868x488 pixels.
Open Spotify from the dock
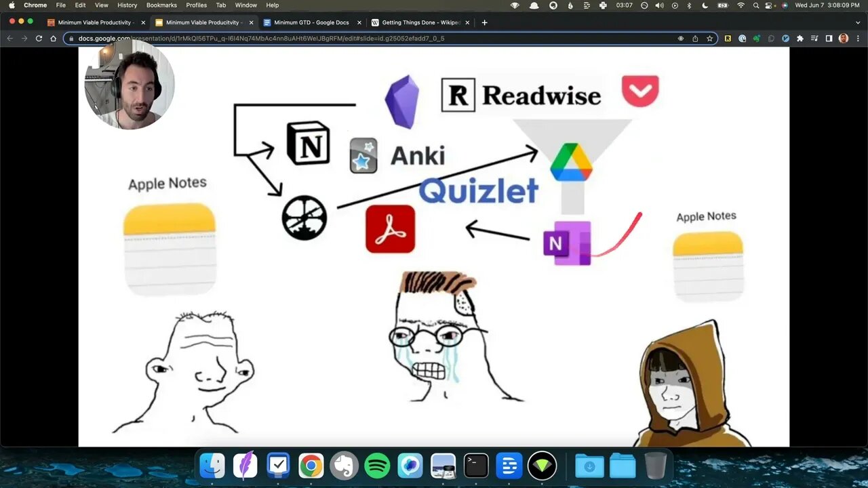tap(377, 466)
